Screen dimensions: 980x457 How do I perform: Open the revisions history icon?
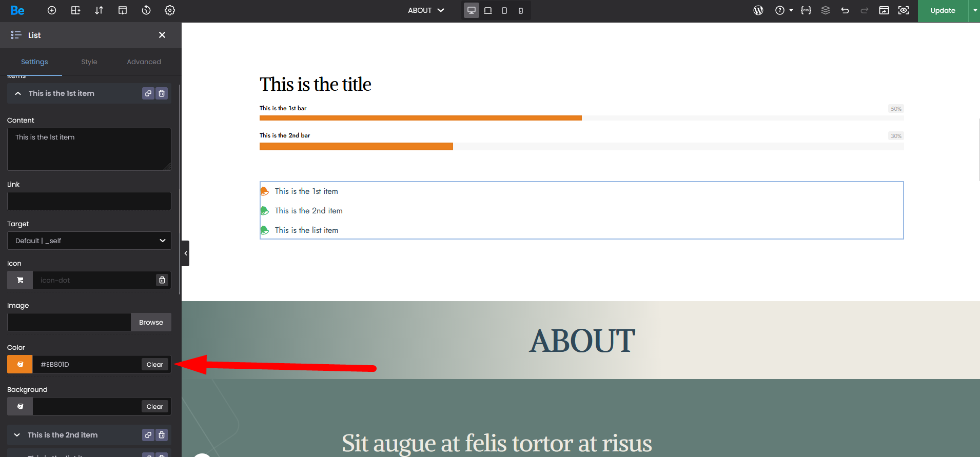[146, 10]
